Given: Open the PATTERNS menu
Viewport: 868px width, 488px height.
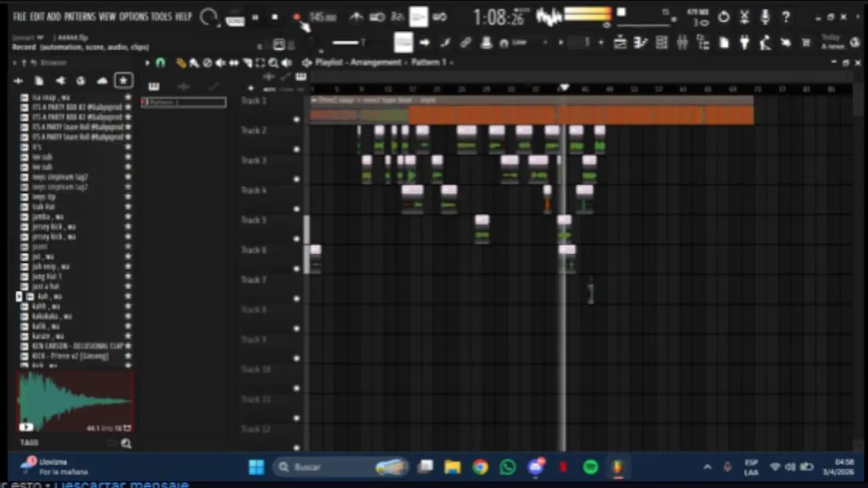Looking at the screenshot, I should [x=80, y=16].
